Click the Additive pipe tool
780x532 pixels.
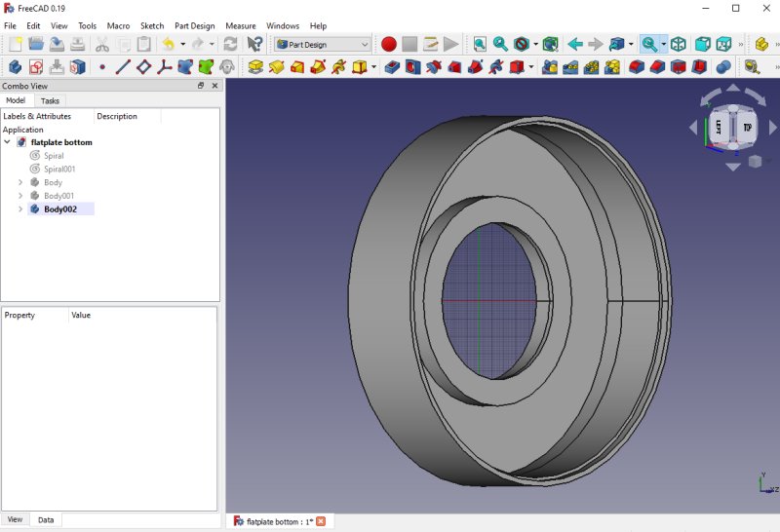pyautogui.click(x=318, y=66)
